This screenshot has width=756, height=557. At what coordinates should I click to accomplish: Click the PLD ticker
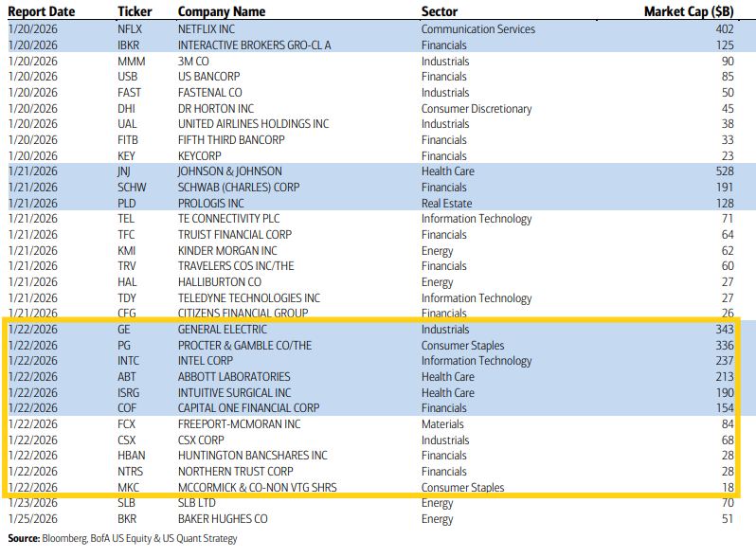(126, 204)
